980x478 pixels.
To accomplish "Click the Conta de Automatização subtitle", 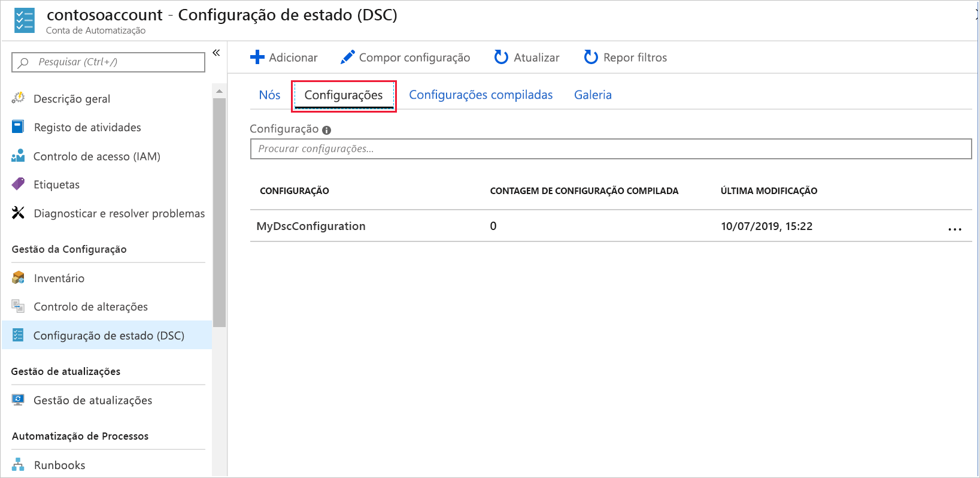I will tap(96, 31).
